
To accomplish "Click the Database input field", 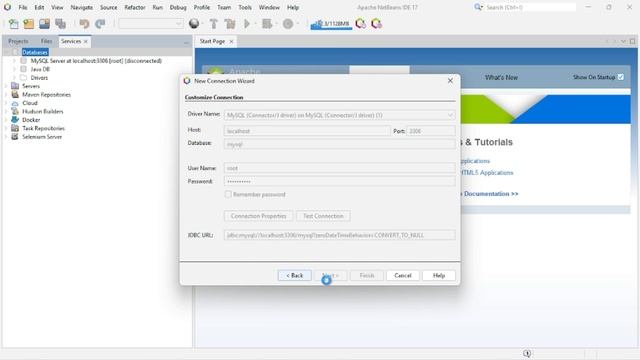I will 340,144.
